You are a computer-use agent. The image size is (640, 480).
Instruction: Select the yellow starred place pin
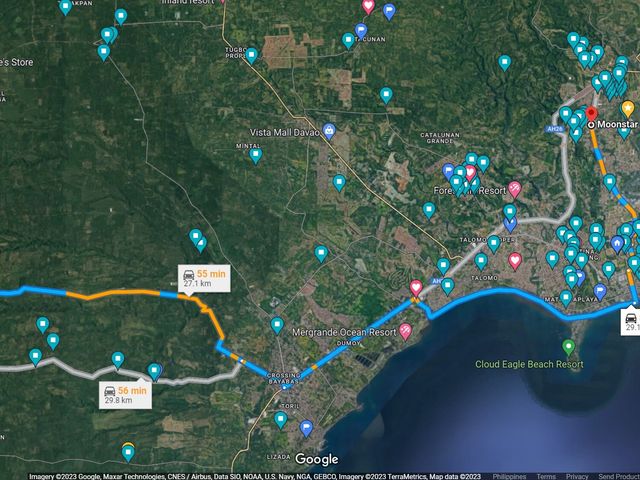tap(628, 109)
